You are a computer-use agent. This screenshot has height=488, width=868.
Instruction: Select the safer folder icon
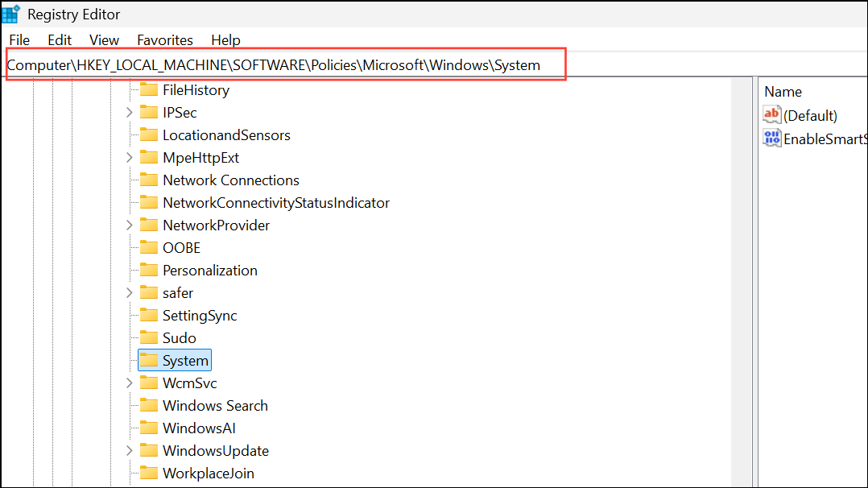click(x=149, y=292)
